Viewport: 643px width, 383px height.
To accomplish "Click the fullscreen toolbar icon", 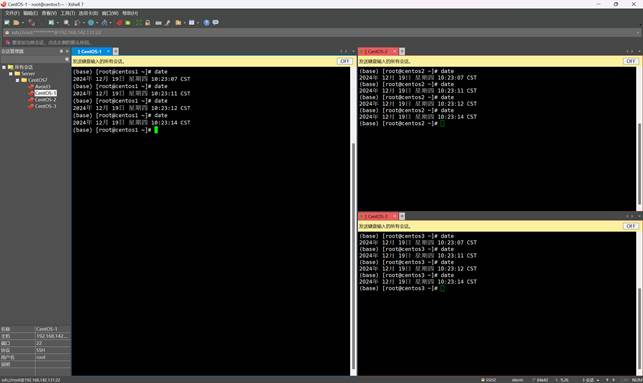I will 139,23.
